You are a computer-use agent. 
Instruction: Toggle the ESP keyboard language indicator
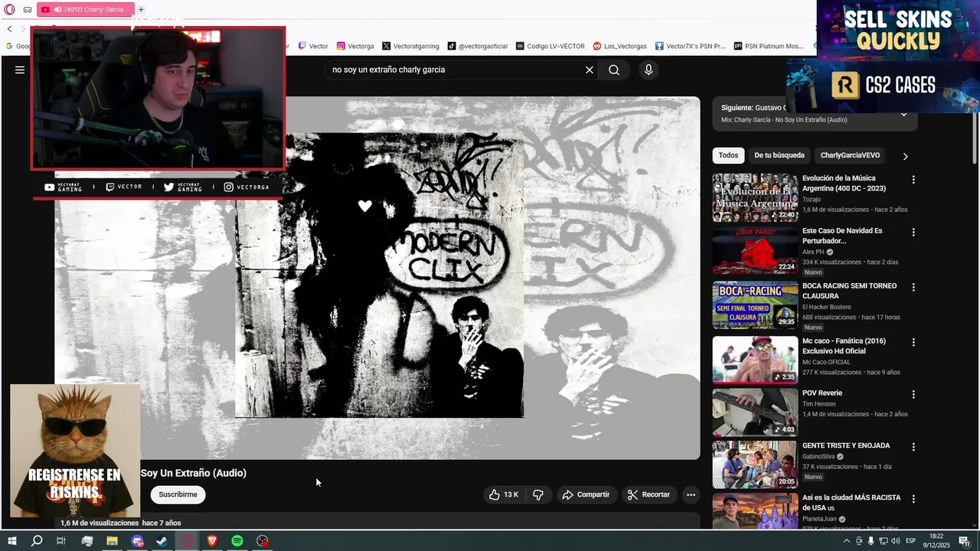click(x=912, y=541)
